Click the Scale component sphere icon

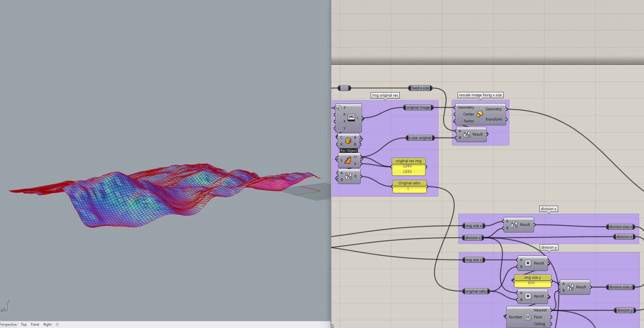click(x=480, y=114)
